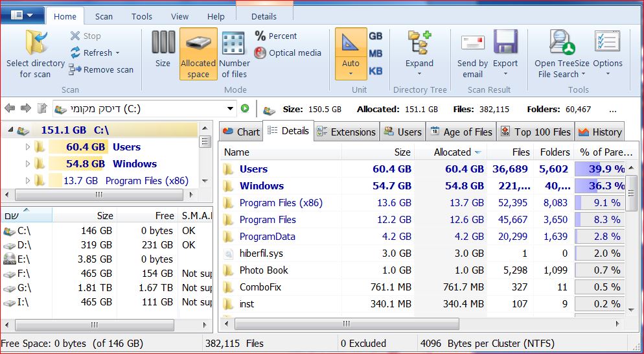Go forward with navigation arrow
The height and width of the screenshot is (354, 644).
(x=25, y=108)
